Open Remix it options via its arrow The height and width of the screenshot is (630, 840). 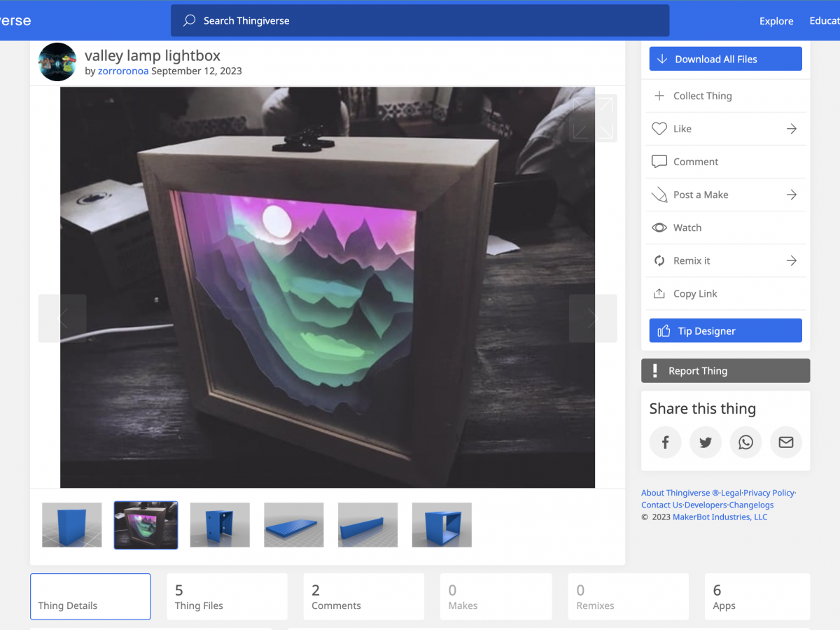click(x=791, y=260)
